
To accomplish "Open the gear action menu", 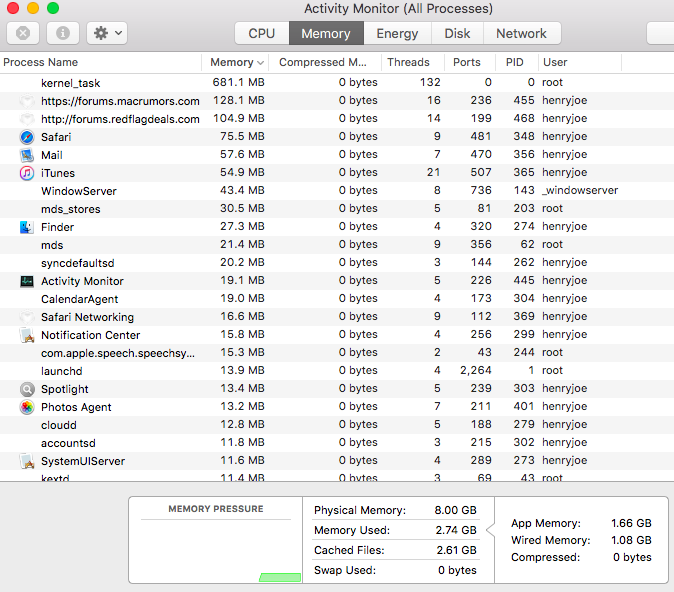I will (107, 33).
